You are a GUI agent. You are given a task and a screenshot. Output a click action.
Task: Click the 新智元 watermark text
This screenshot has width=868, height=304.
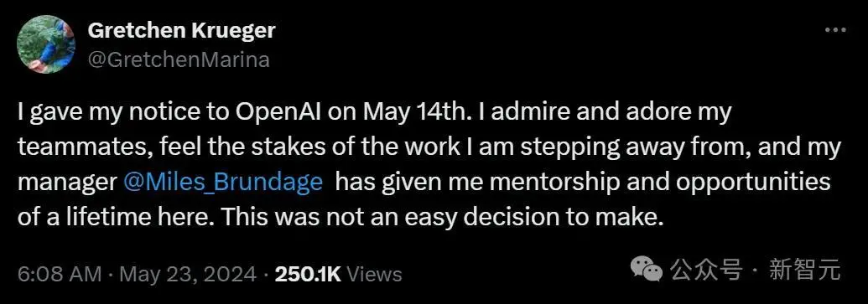pos(803,271)
